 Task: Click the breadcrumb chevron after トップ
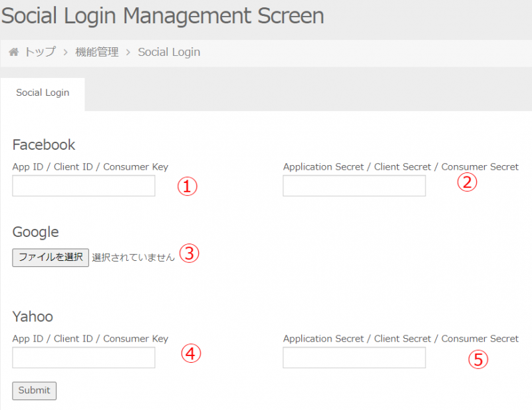[x=66, y=52]
